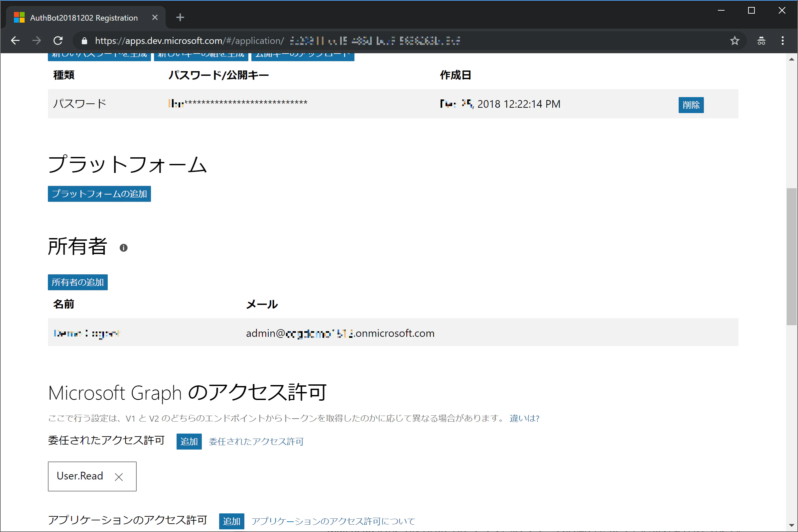The image size is (798, 532).
Task: Click the 種類 column header
Action: point(64,75)
